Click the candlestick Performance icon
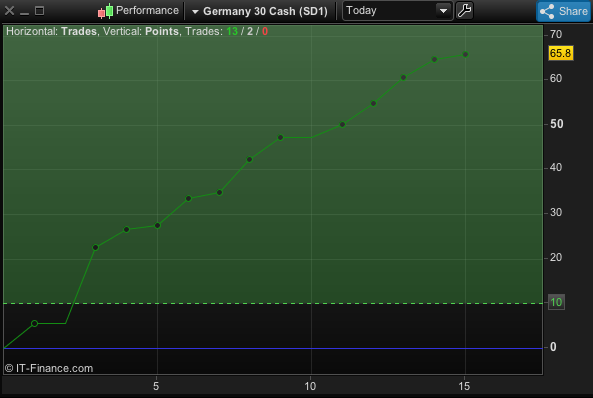Screen dimensions: 593x398 pos(106,11)
